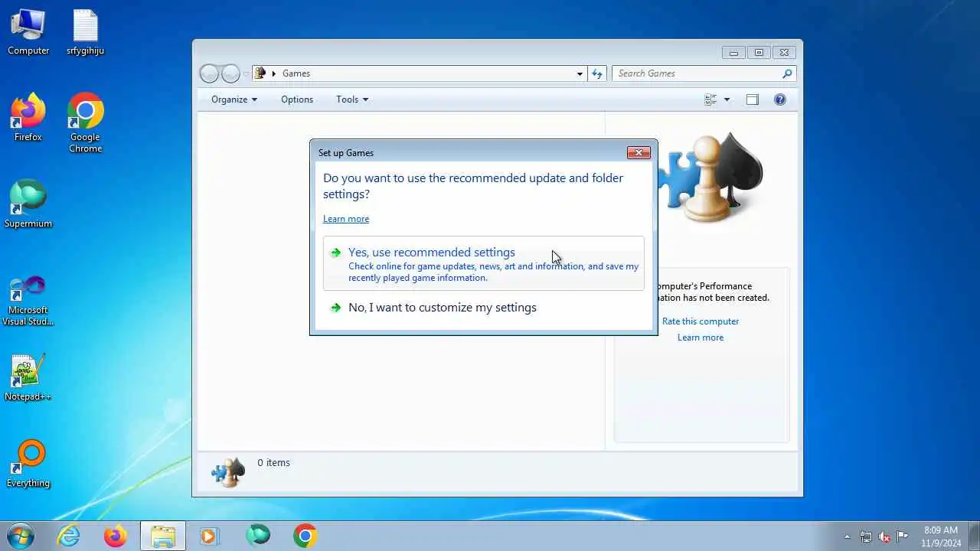980x551 pixels.
Task: Choose No, I want to customize my settings
Action: click(x=483, y=308)
